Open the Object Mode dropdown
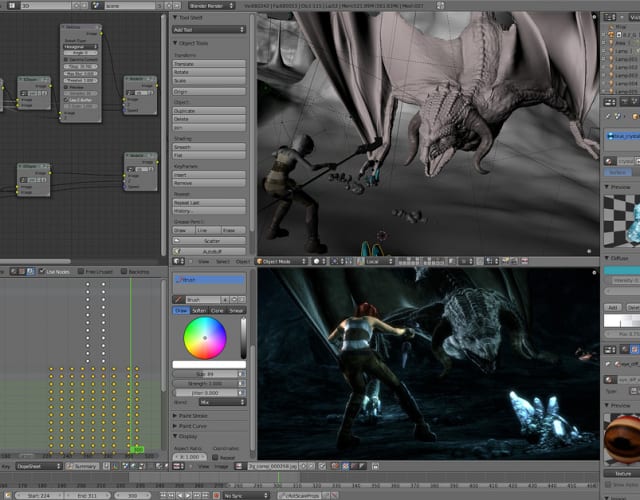The width and height of the screenshot is (640, 500). pos(282,261)
